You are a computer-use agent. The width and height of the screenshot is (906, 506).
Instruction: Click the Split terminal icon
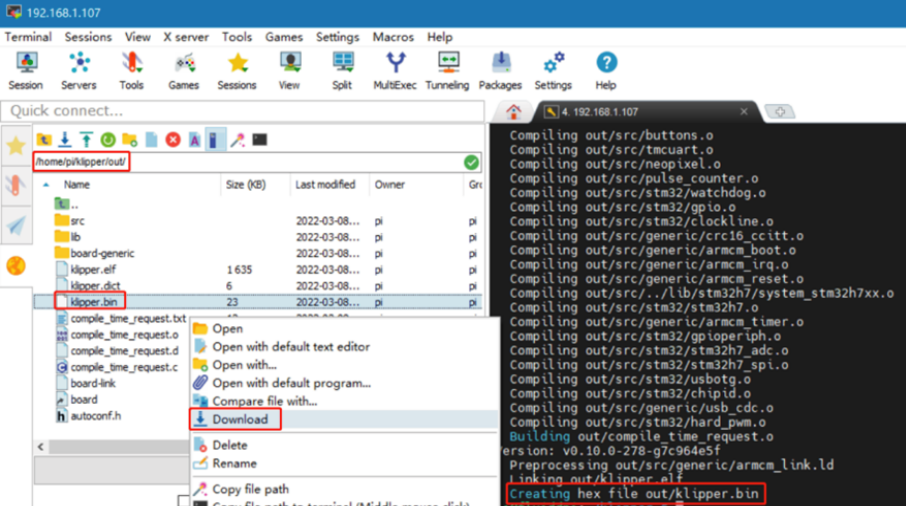342,71
